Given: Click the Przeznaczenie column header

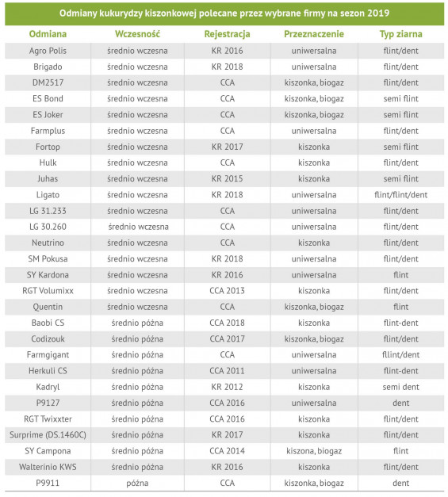Looking at the screenshot, I should click(314, 34).
